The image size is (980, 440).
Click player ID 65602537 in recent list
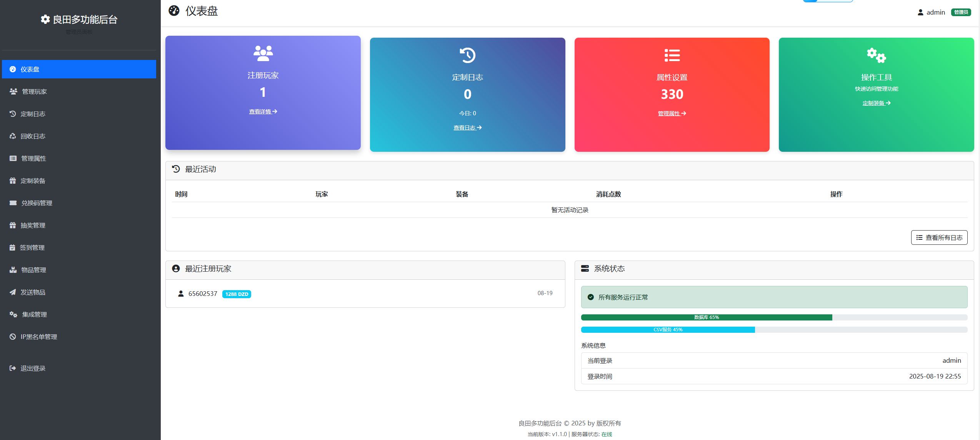tap(203, 294)
